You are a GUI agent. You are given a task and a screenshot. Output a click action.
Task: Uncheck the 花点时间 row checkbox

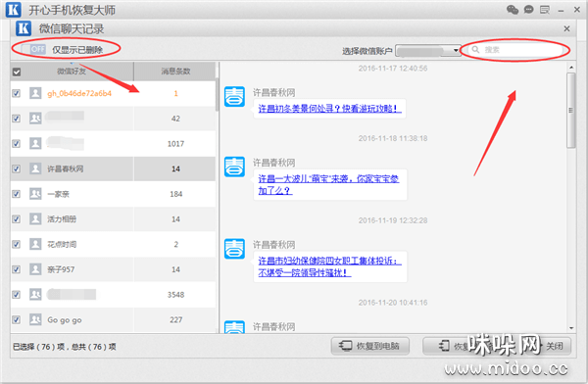click(16, 245)
